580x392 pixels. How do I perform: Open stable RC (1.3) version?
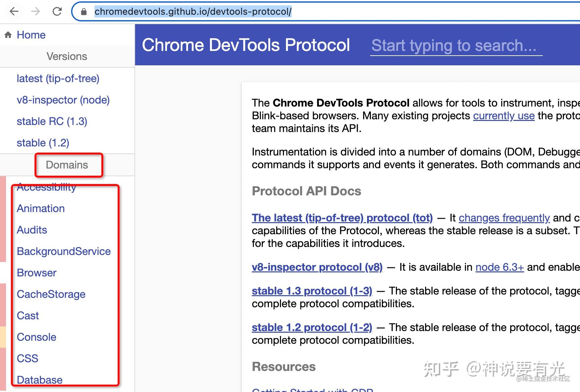(52, 121)
